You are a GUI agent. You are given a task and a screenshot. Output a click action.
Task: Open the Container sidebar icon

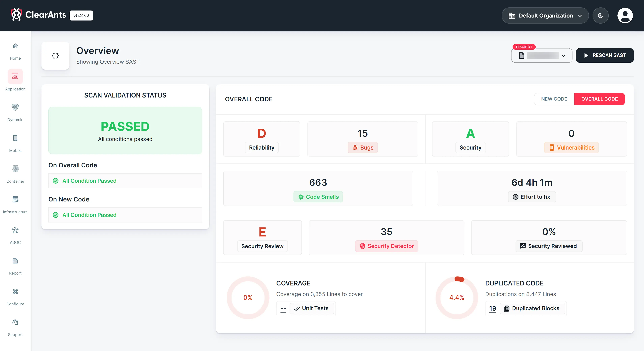[x=15, y=169]
